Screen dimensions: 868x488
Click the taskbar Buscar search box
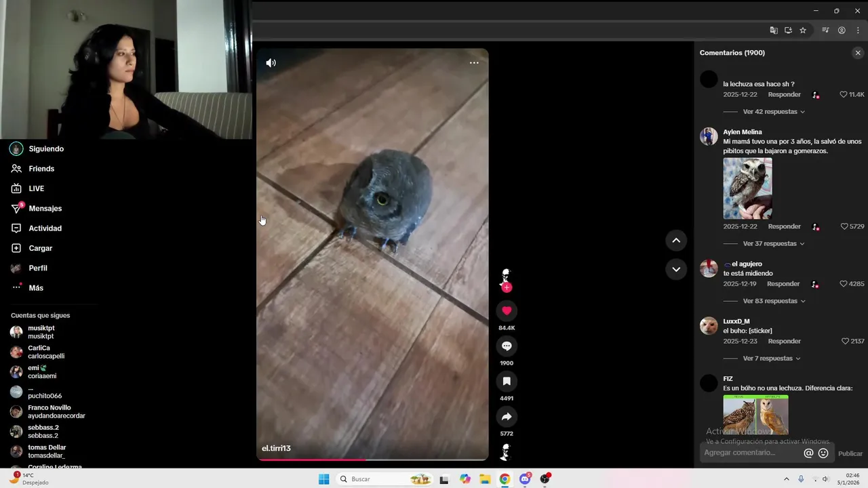click(384, 479)
